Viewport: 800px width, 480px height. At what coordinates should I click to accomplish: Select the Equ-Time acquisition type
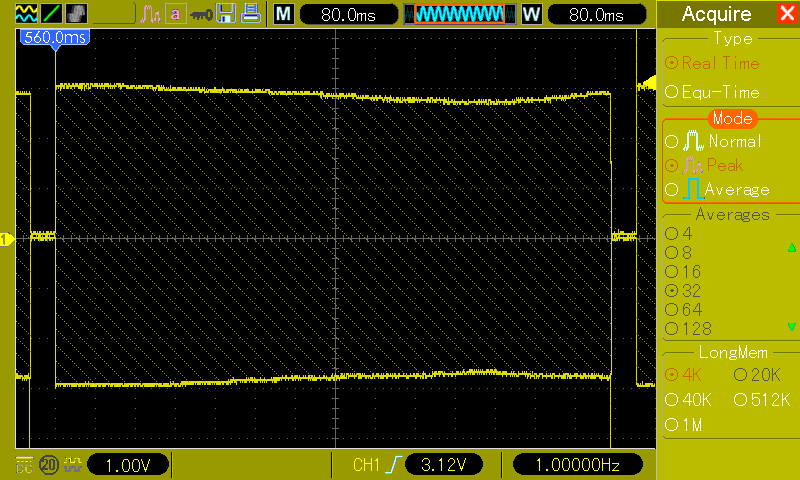pyautogui.click(x=712, y=92)
